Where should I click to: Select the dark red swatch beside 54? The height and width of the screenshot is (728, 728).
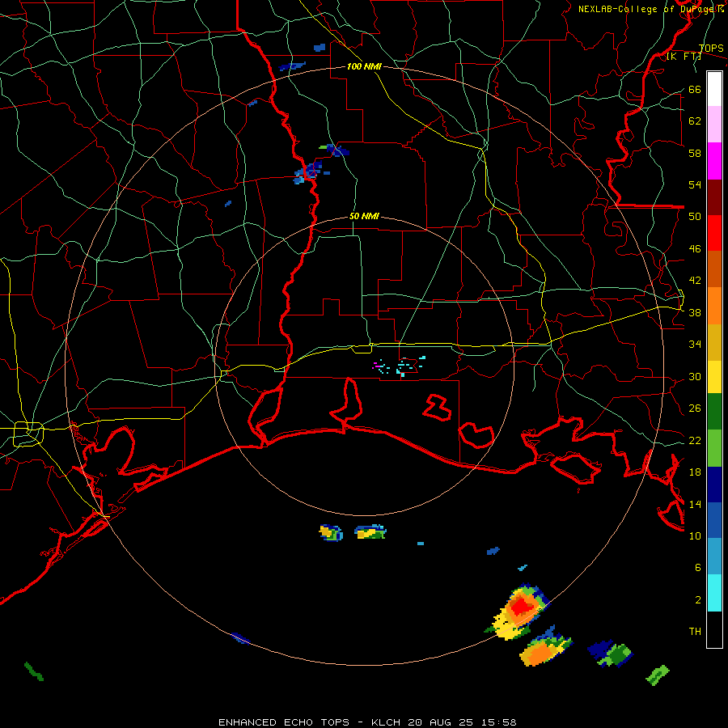[x=714, y=197]
